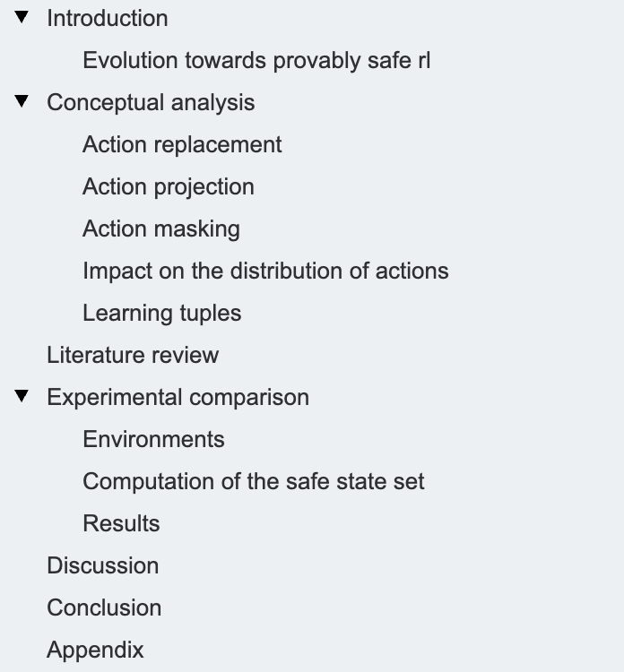Jump to the Discussion section

pos(103,565)
